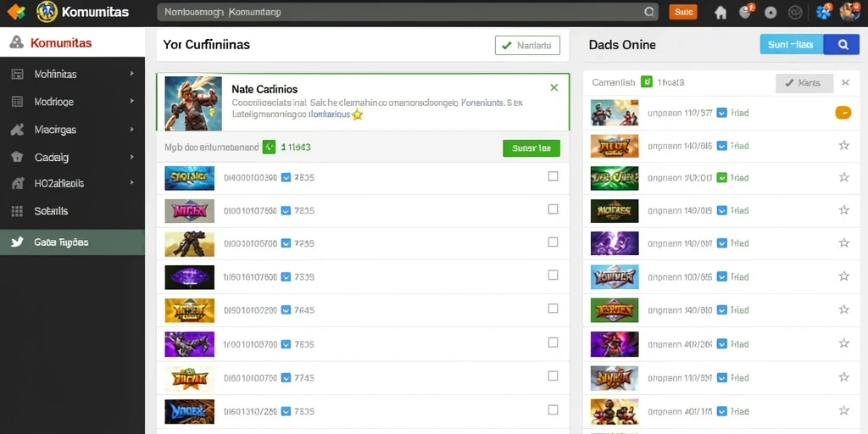Favorite the star on onpnenn 90/010 row
The height and width of the screenshot is (434, 868).
click(843, 177)
